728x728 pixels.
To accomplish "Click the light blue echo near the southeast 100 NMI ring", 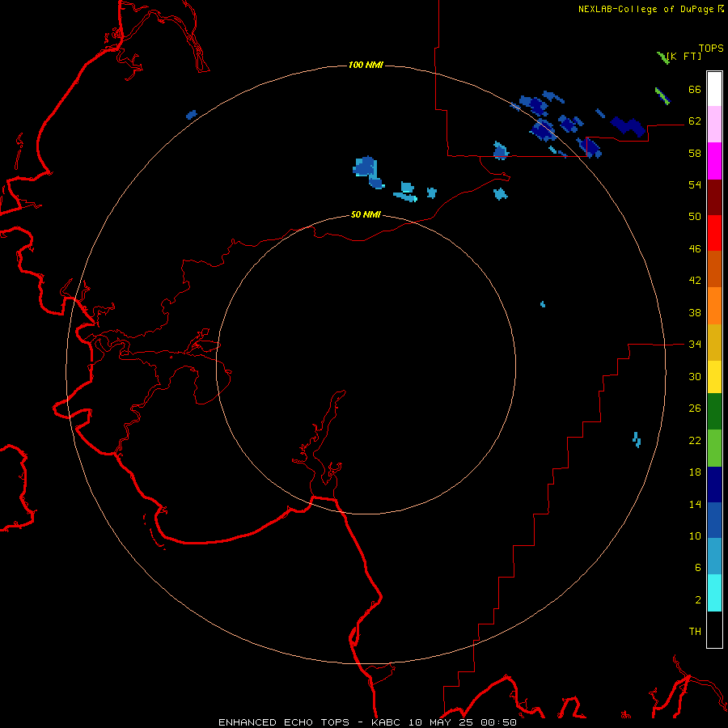I will (637, 439).
